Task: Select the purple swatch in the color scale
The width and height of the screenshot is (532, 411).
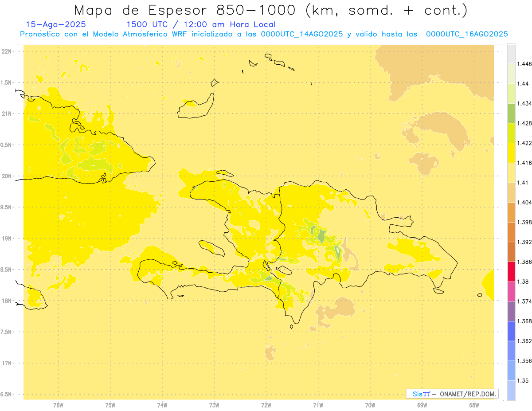Action: (x=511, y=311)
